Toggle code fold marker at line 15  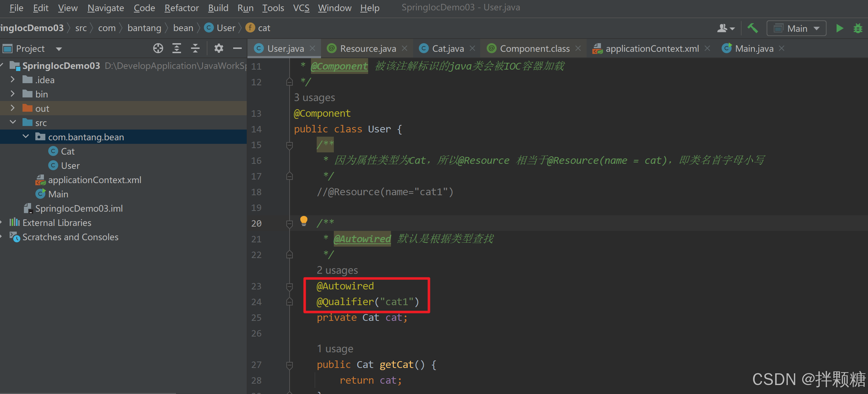(290, 145)
